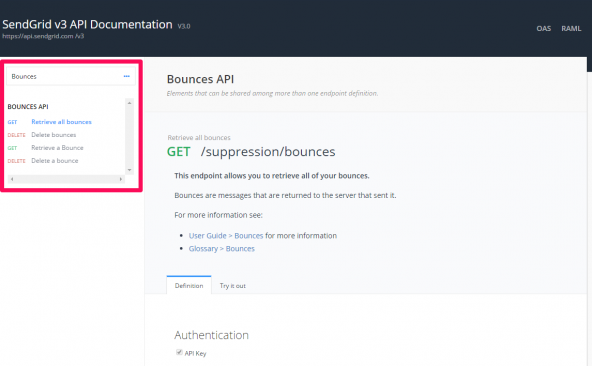Switch to the Try it out tab
Screen dimensions: 592x366
pyautogui.click(x=233, y=286)
